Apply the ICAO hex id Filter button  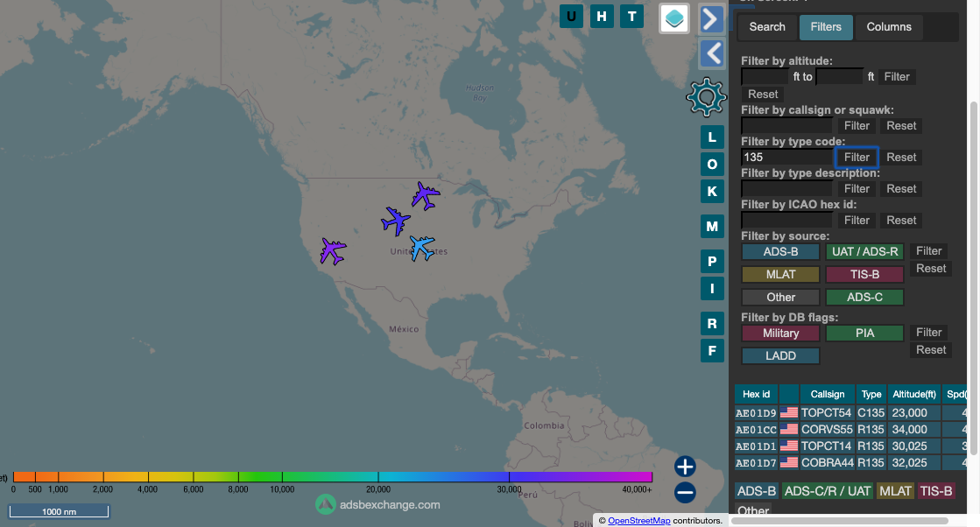pos(857,221)
